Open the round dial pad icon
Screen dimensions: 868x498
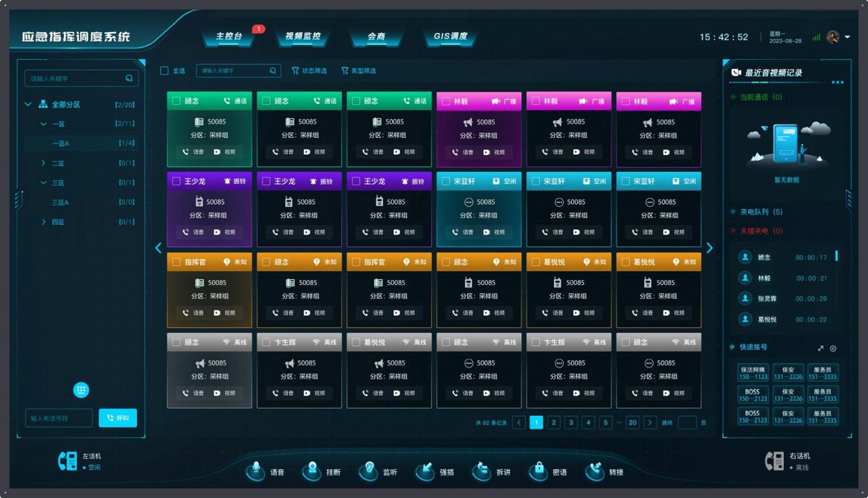[x=81, y=390]
